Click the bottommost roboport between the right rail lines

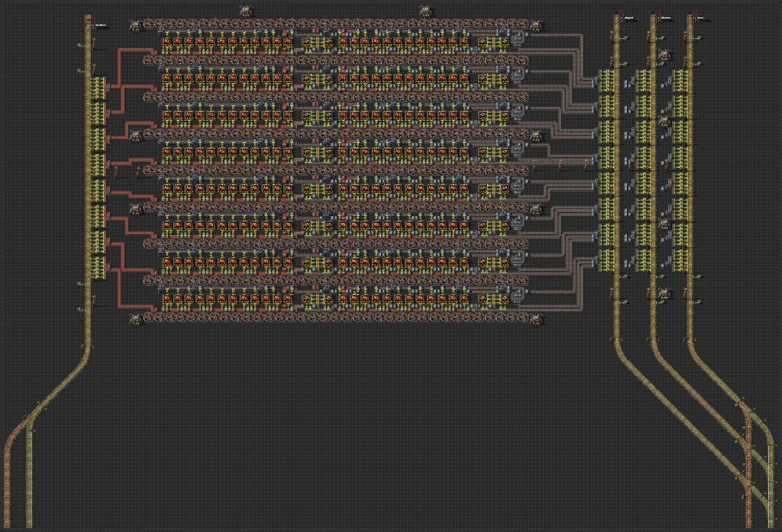coord(664,293)
